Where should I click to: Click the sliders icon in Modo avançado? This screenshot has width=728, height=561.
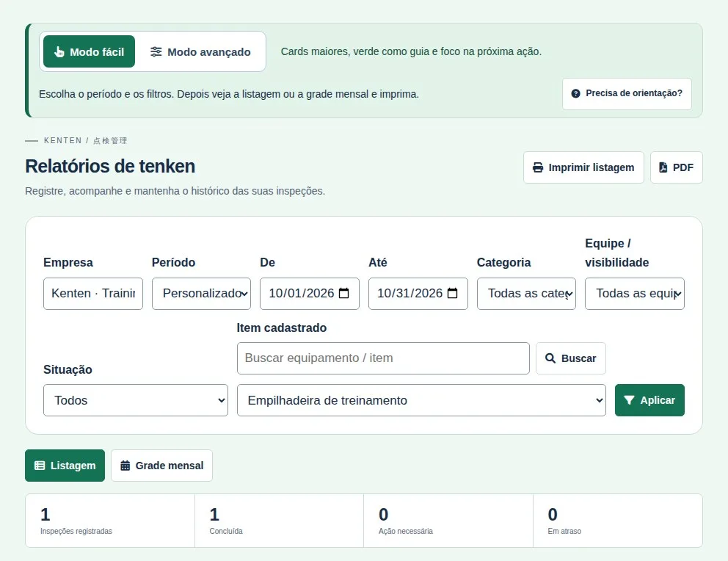pyautogui.click(x=156, y=51)
